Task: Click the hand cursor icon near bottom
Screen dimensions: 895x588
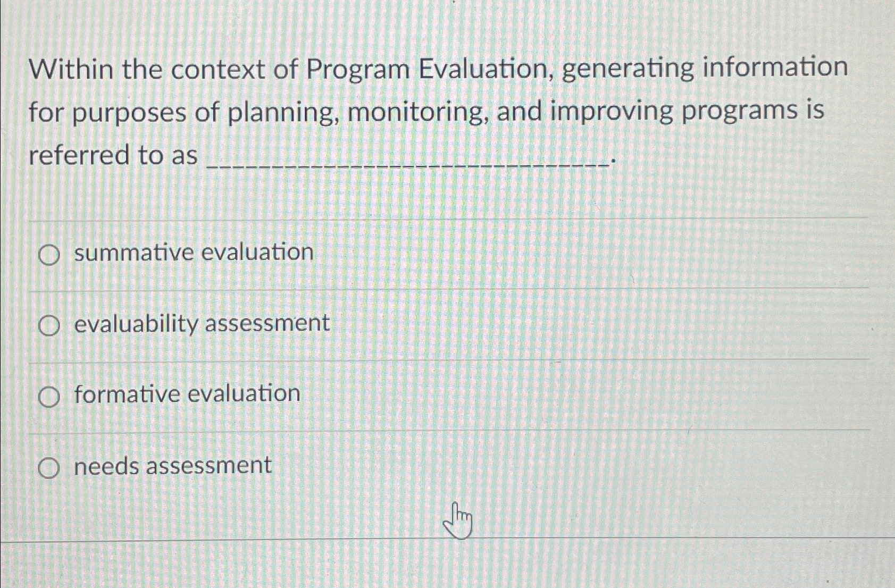Action: point(458,523)
